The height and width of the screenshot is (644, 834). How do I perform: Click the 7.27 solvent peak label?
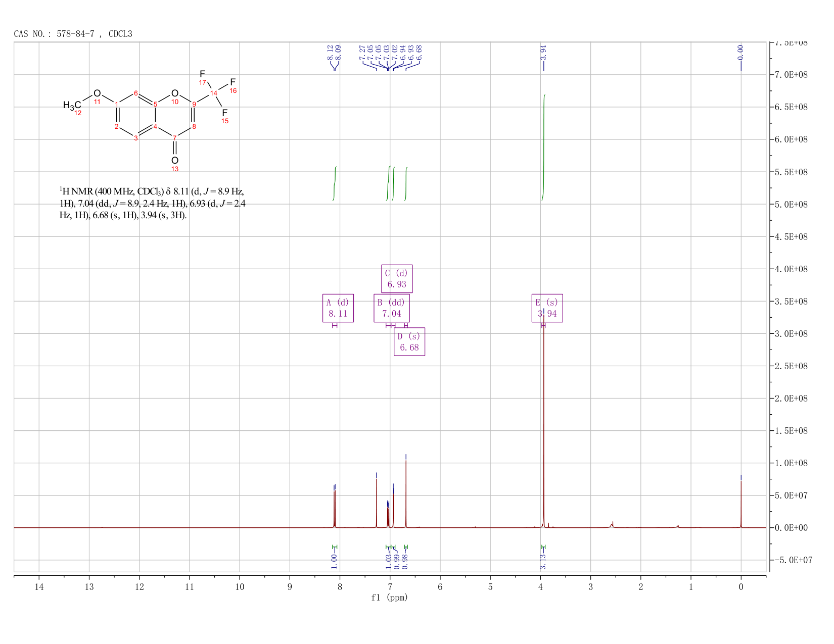[x=362, y=52]
